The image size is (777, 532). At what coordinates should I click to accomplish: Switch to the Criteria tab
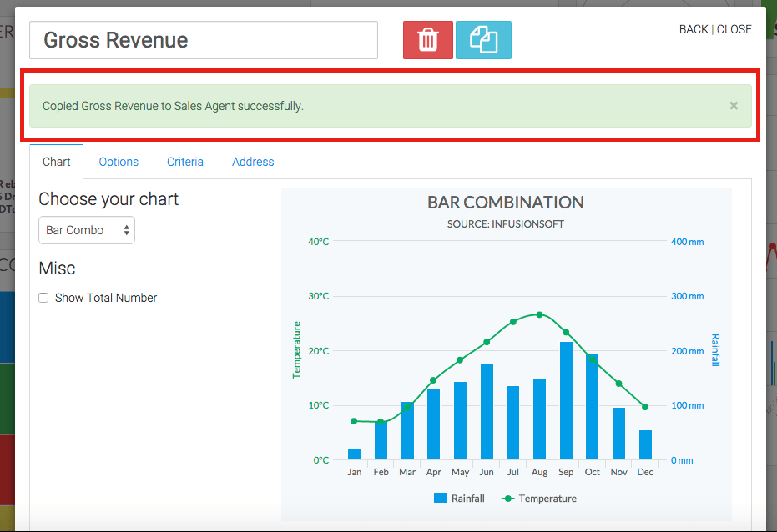coord(184,162)
